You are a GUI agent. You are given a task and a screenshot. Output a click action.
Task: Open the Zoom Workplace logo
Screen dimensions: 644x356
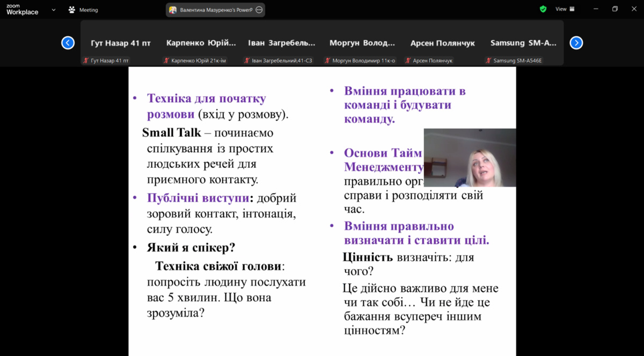pyautogui.click(x=22, y=9)
